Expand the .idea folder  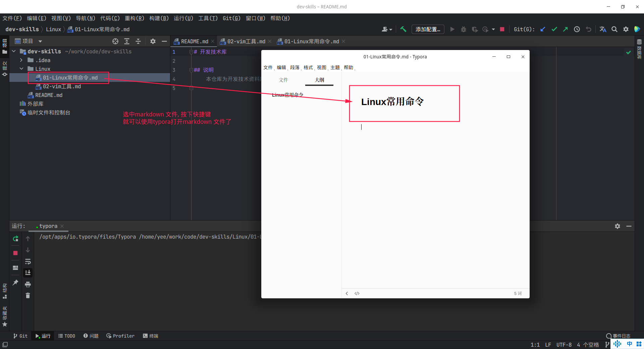click(21, 60)
